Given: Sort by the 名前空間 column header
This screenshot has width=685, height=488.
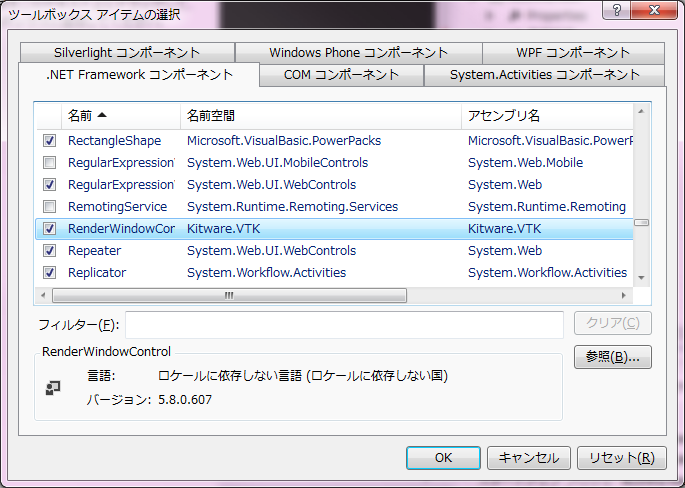Looking at the screenshot, I should click(x=321, y=116).
